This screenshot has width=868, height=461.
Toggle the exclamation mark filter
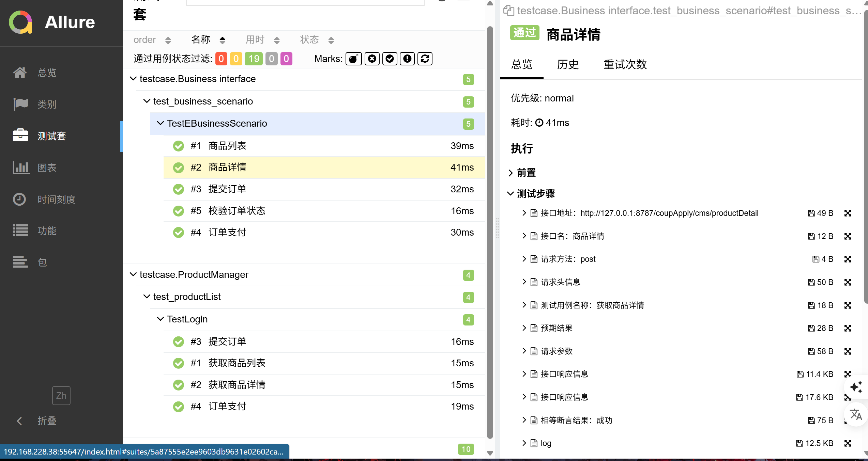(x=407, y=59)
